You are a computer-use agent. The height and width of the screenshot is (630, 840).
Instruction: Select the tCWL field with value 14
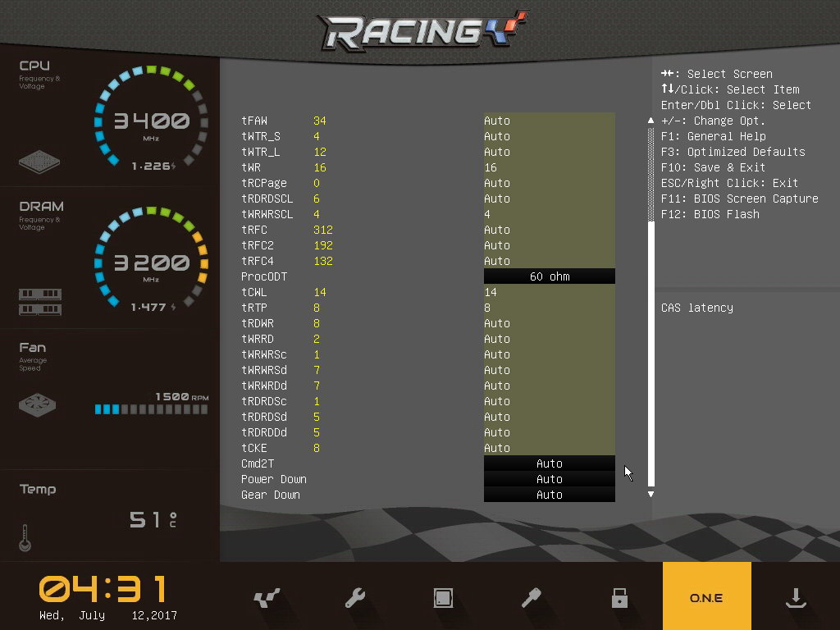(549, 292)
